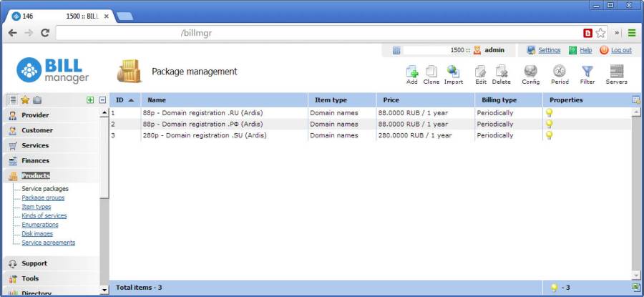644x297 pixels.
Task: Select row '88p - Domain registration .РФ (Ardis)'
Action: coord(370,124)
